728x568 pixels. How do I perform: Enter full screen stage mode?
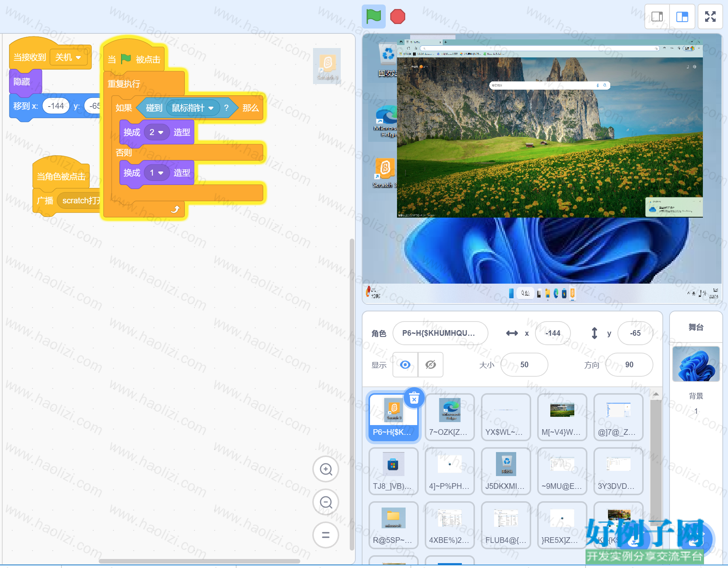[x=710, y=17]
